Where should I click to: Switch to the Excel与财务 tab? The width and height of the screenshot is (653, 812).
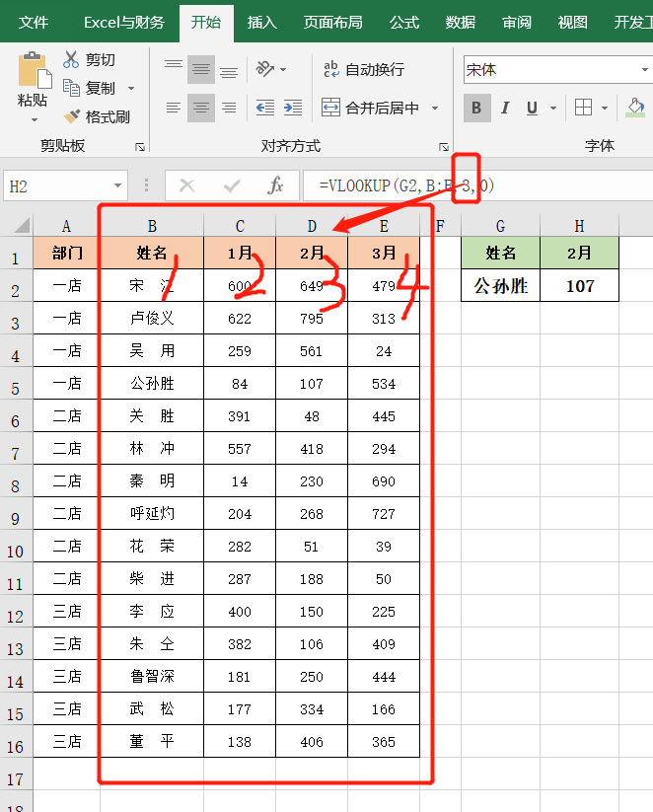coord(124,23)
